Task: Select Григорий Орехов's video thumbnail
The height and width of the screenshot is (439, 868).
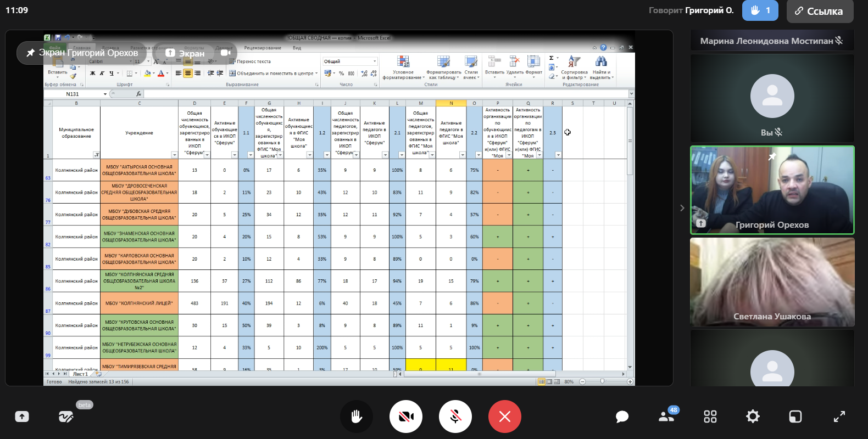Action: 772,190
